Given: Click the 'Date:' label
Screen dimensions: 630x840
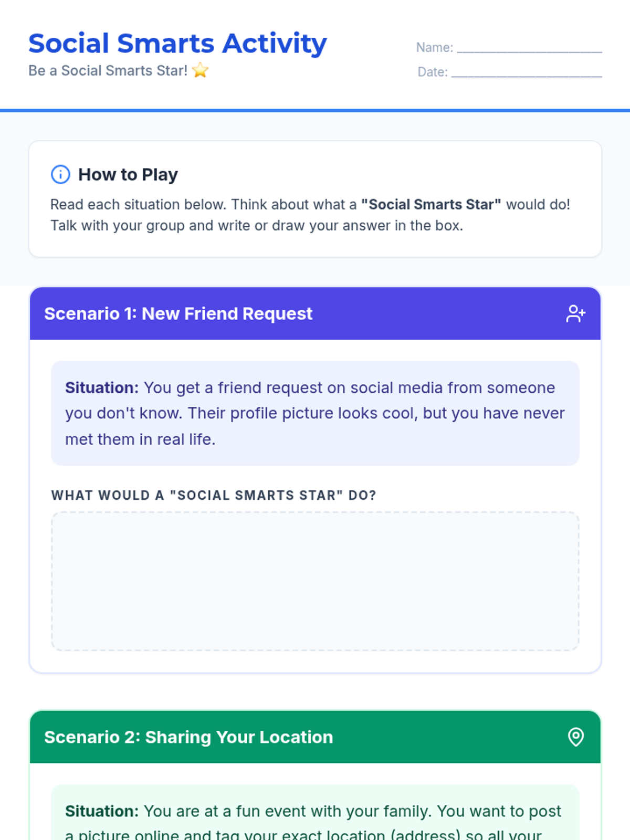Looking at the screenshot, I should point(433,72).
